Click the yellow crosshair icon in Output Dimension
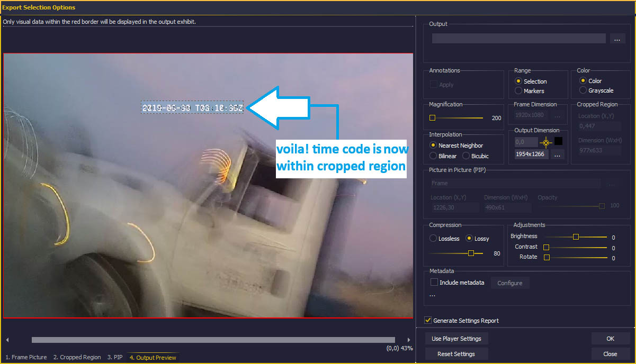 tap(545, 142)
